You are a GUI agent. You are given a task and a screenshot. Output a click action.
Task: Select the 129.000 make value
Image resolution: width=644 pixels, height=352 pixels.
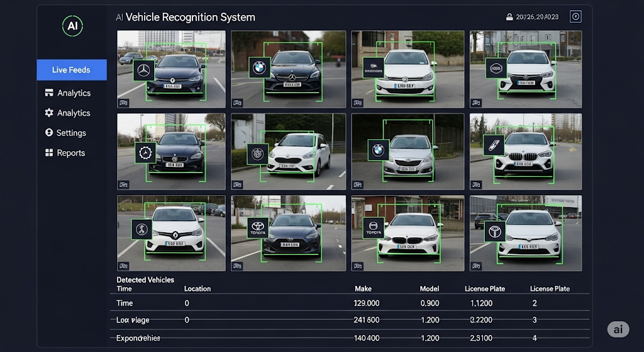coord(367,304)
